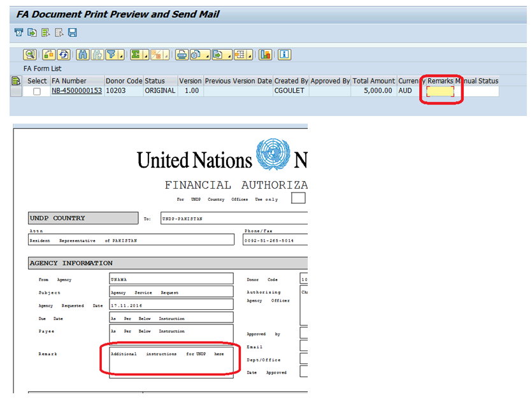Image resolution: width=532 pixels, height=399 pixels.
Task: Click the Donor Code cell 10203
Action: coord(124,91)
